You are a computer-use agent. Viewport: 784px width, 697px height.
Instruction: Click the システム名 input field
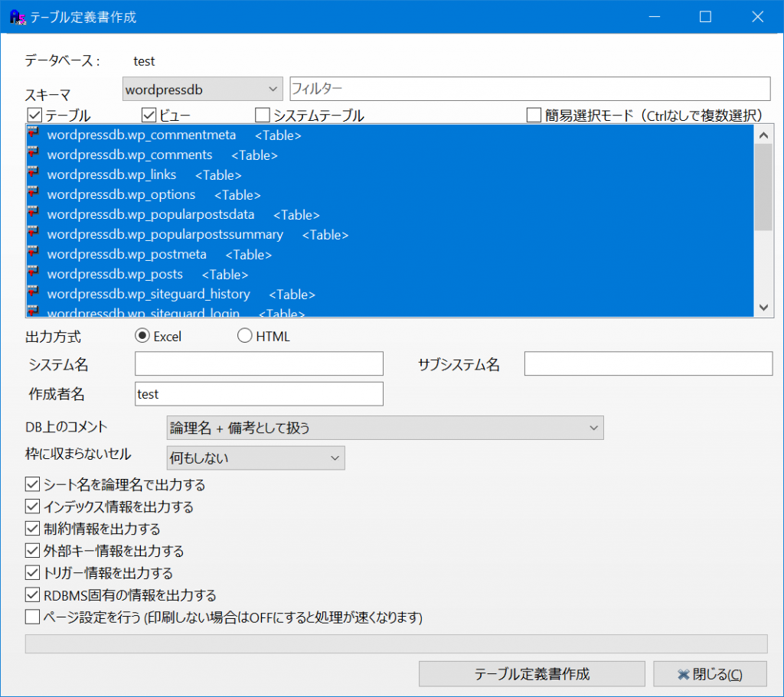point(259,363)
